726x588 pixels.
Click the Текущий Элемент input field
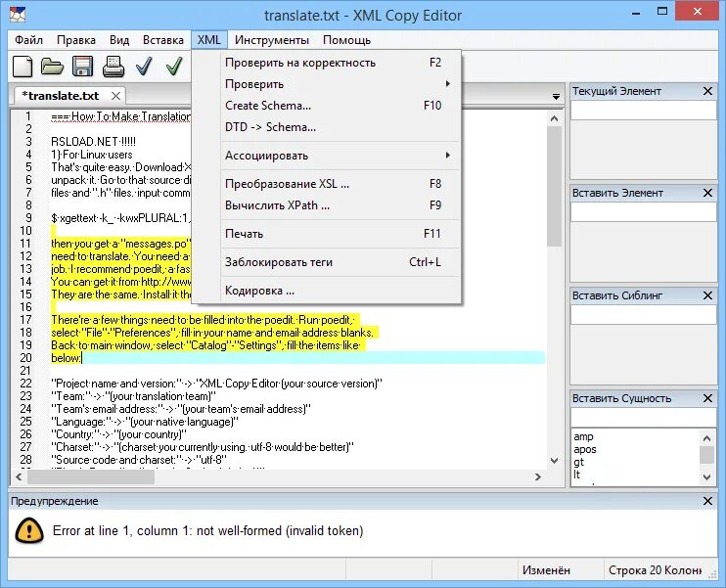pos(644,111)
